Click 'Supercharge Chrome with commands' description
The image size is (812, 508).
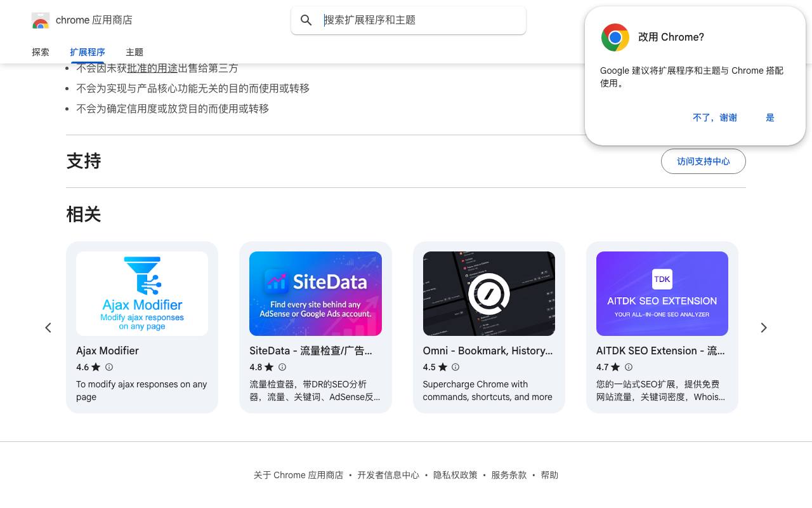point(488,391)
